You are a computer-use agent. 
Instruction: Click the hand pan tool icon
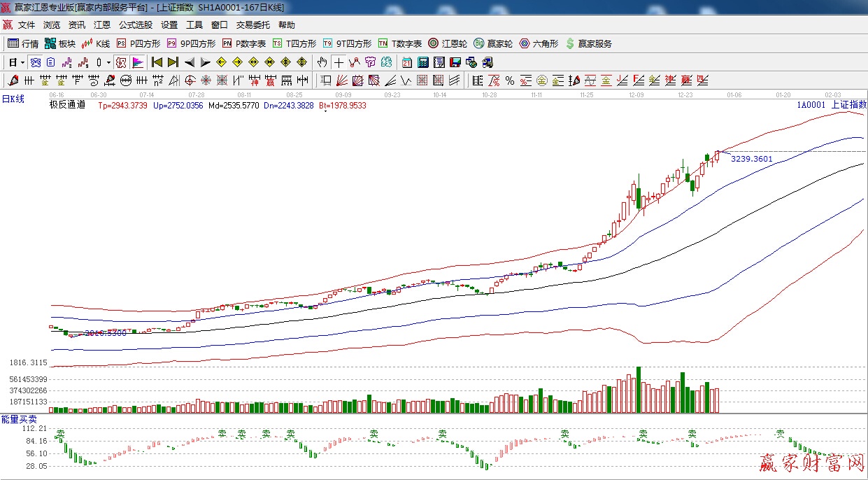[322, 62]
